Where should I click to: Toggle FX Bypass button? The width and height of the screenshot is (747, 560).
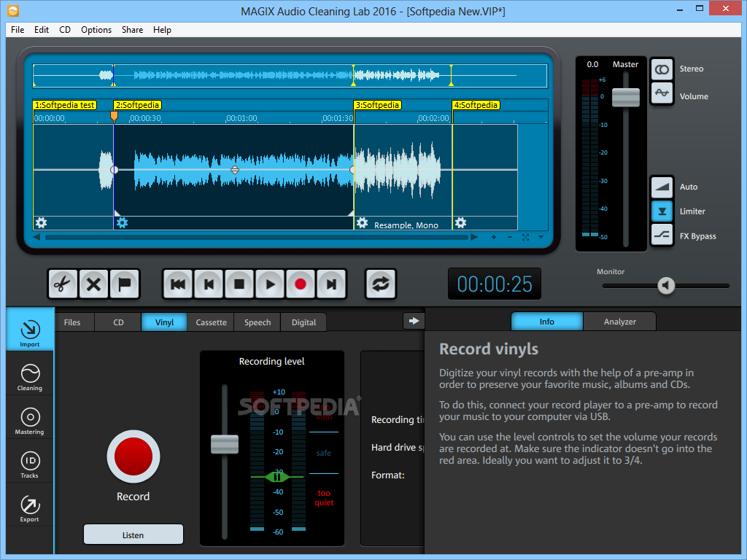click(662, 235)
